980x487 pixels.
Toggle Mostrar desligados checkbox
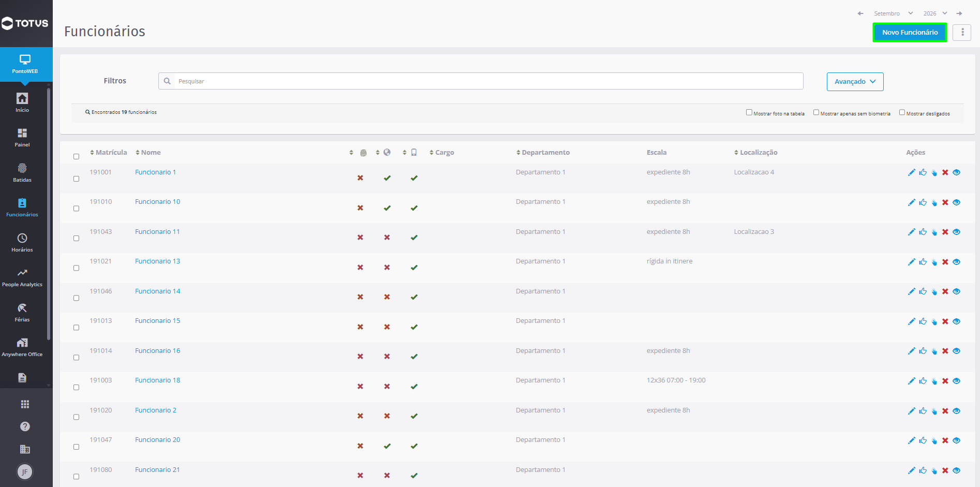coord(902,112)
